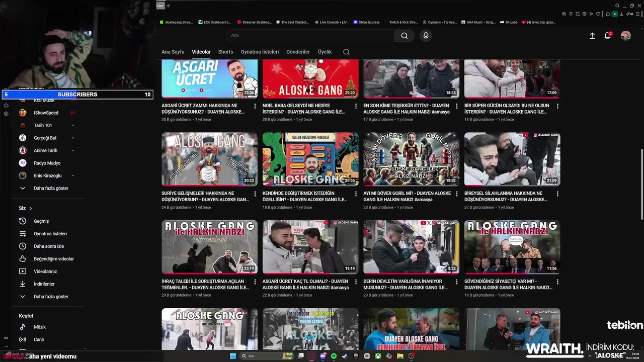Open the AHA Music bookmark

click(x=478, y=22)
